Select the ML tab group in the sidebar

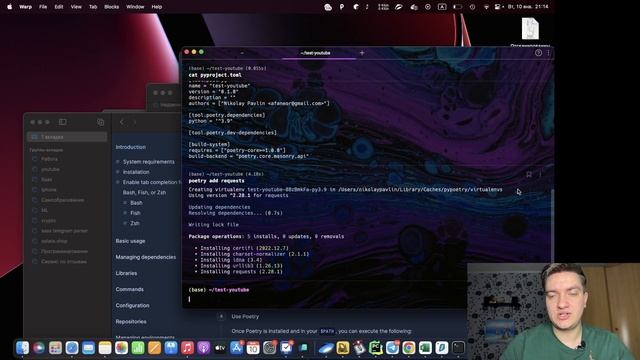coord(44,210)
